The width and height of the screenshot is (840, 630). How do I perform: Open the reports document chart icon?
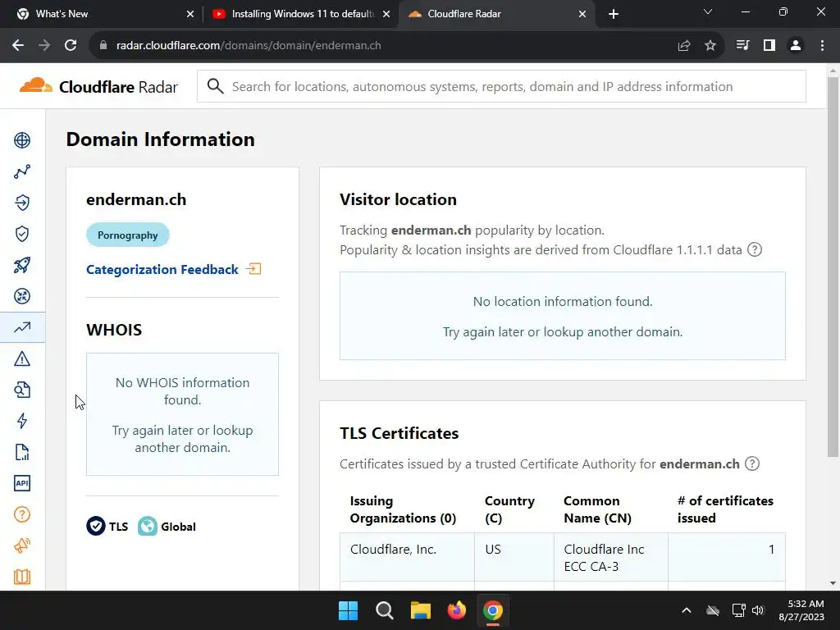(22, 452)
